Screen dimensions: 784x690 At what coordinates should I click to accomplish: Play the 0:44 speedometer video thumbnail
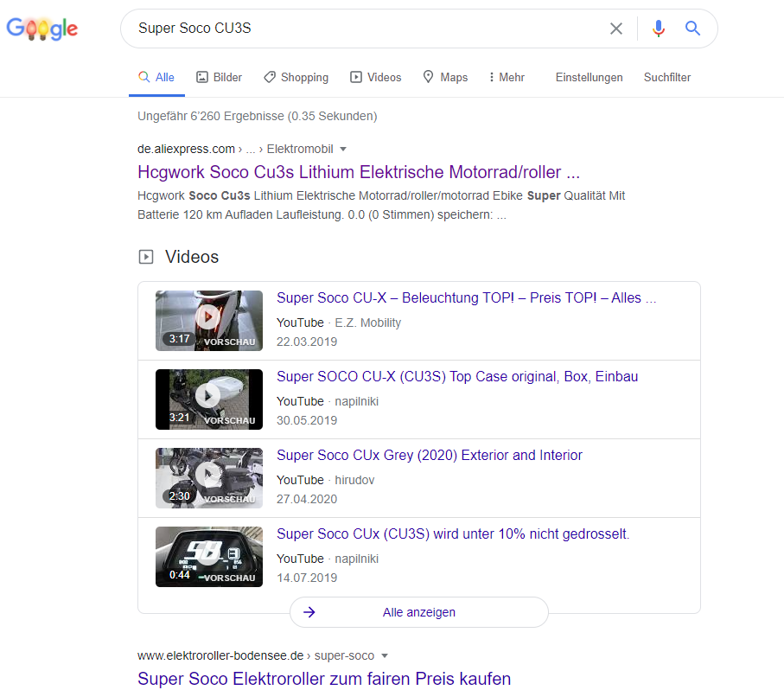[208, 556]
